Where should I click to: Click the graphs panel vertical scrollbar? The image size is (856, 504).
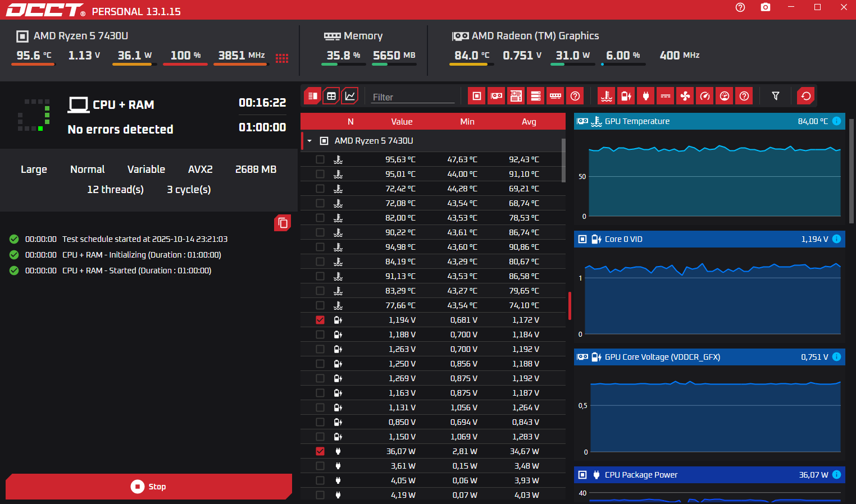tap(852, 171)
